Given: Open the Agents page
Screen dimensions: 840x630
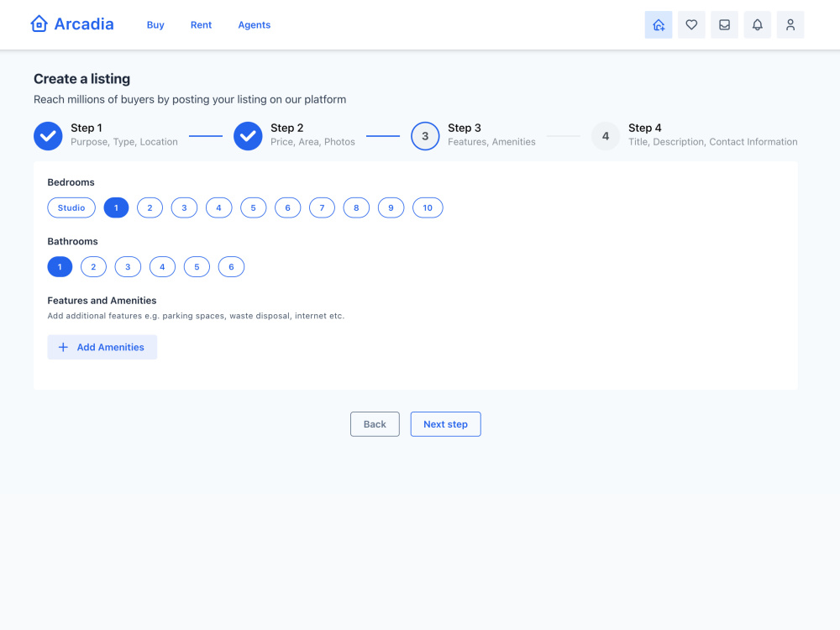Looking at the screenshot, I should (254, 25).
